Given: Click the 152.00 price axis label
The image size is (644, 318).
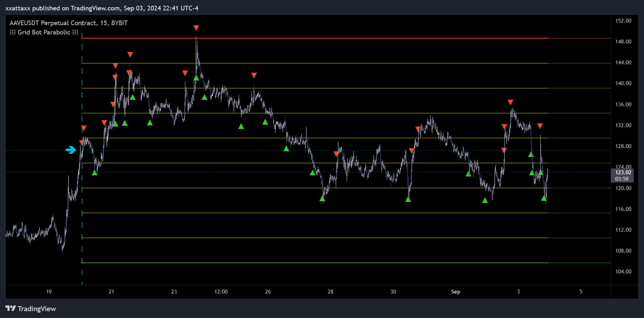Looking at the screenshot, I should (623, 21).
